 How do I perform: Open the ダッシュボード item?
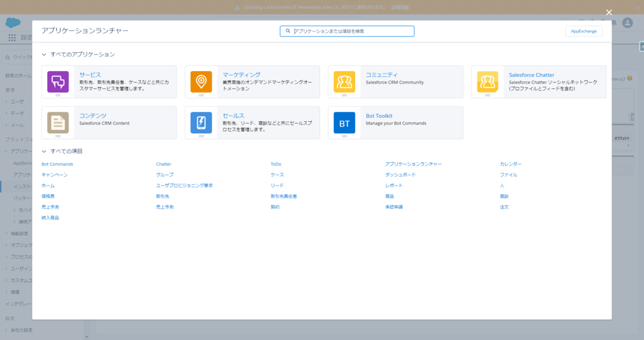[x=401, y=175]
